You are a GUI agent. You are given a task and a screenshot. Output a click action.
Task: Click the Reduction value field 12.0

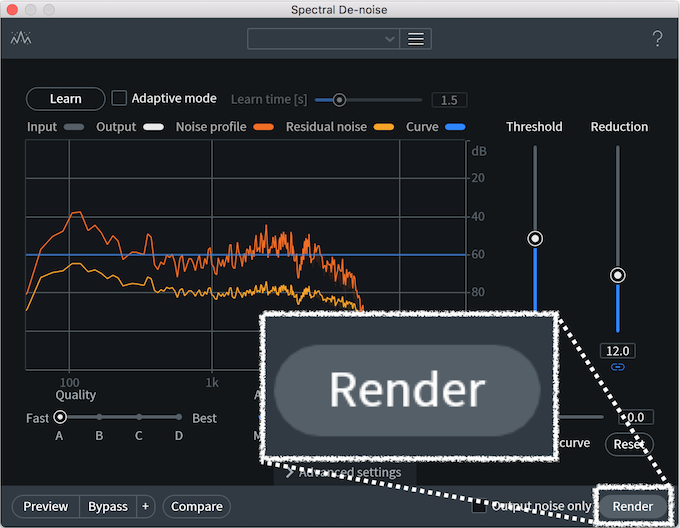(618, 351)
